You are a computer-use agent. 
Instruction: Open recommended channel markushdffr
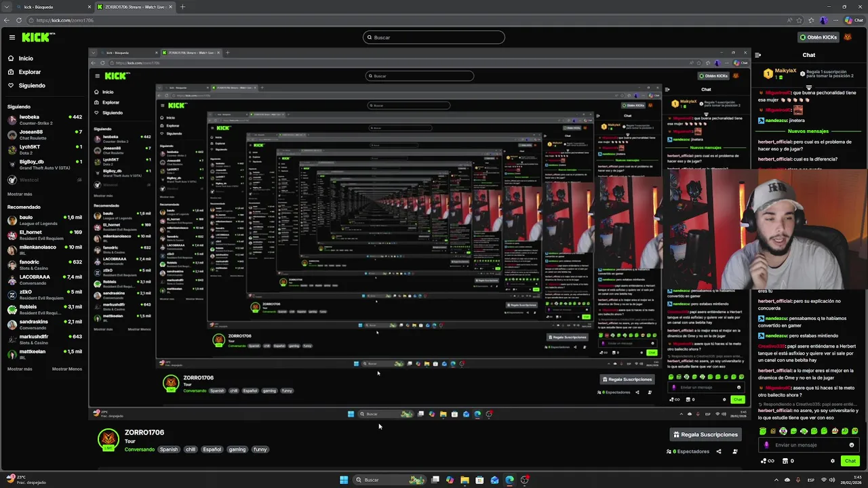pos(44,339)
